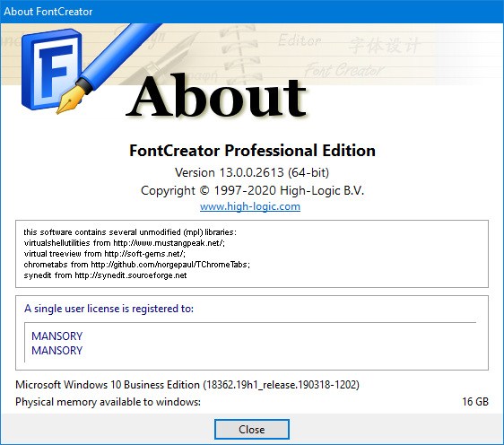The height and width of the screenshot is (445, 504).
Task: Click 'A single user license is registered to:'
Action: 109,309
